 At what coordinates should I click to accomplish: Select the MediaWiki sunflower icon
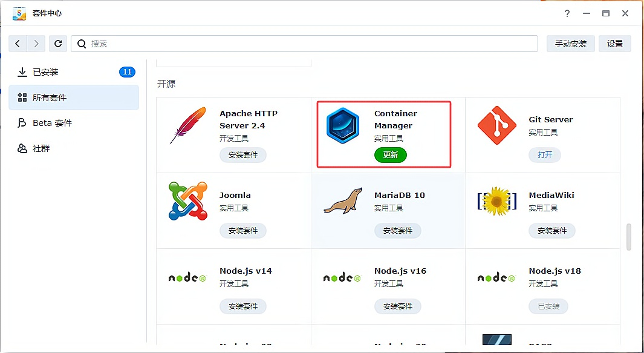pyautogui.click(x=497, y=201)
